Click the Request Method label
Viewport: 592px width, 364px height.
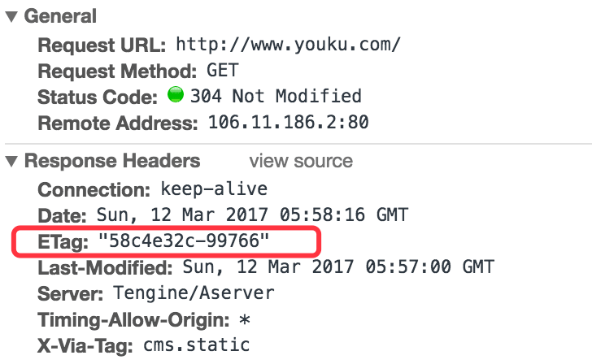(117, 71)
